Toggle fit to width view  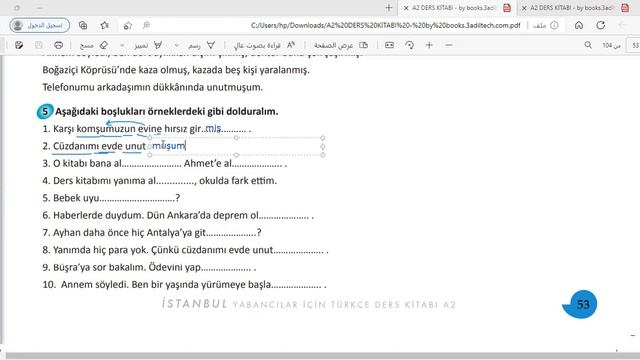tap(389, 45)
